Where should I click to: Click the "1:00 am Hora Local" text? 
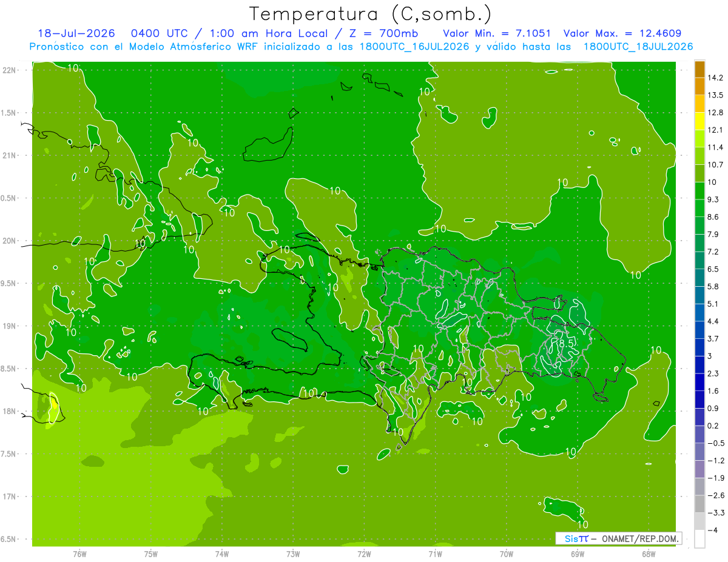[x=268, y=33]
